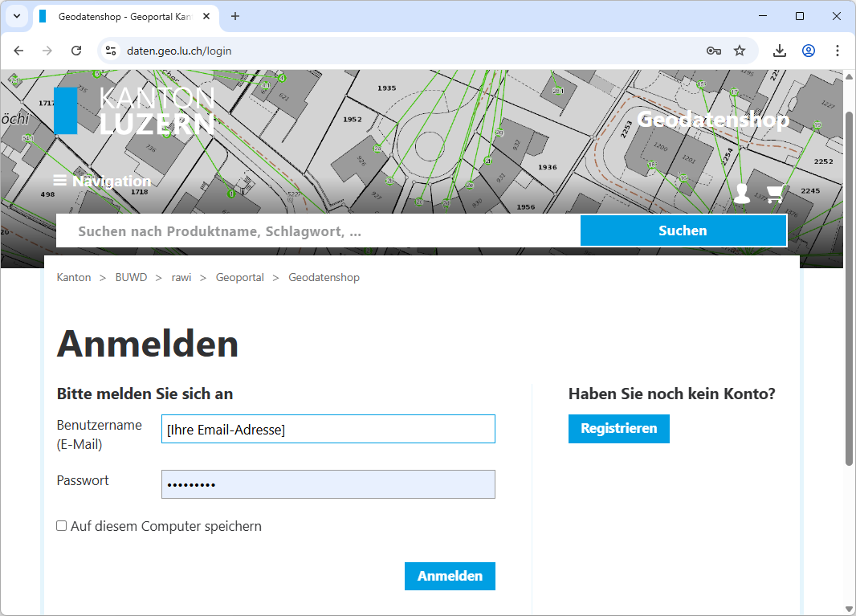
Task: Select the Geodatenshop browser tab
Action: tap(120, 16)
